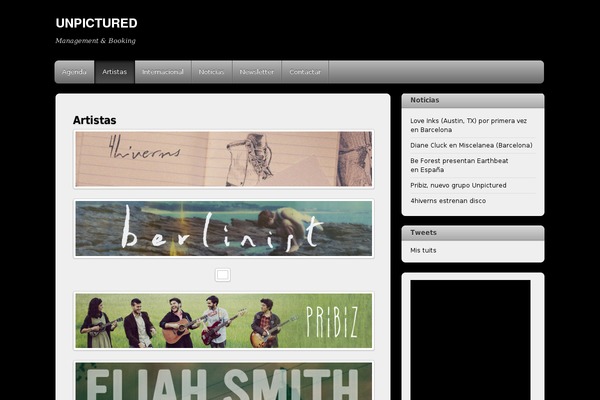Open the berlinist artist banner
The width and height of the screenshot is (600, 400).
tap(223, 229)
